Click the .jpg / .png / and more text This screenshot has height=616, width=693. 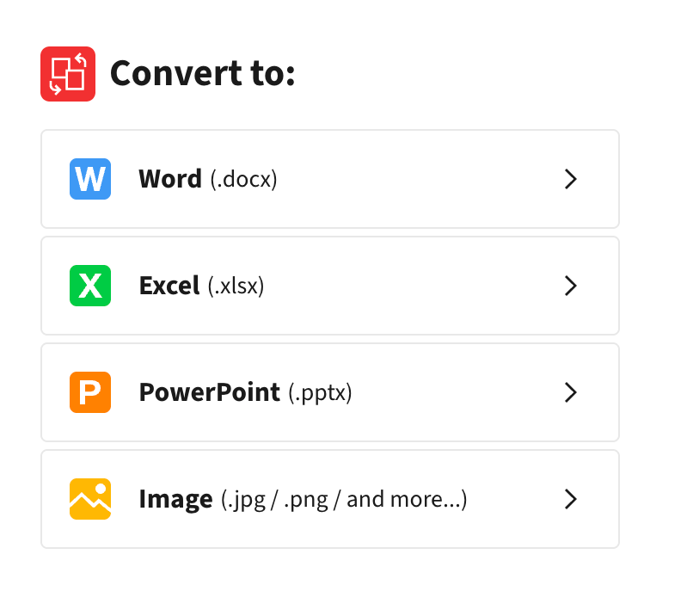344,500
